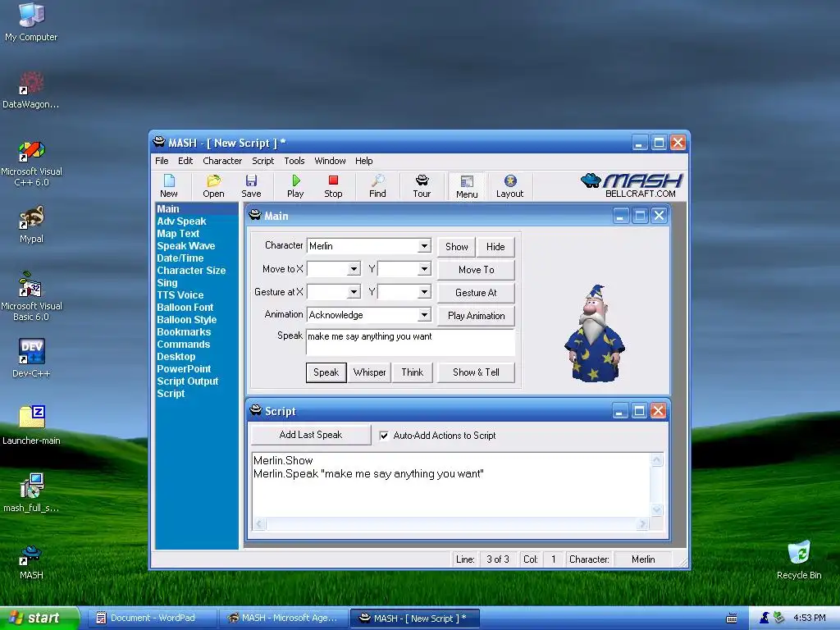The height and width of the screenshot is (630, 840).
Task: Click the Think button
Action: tap(413, 372)
